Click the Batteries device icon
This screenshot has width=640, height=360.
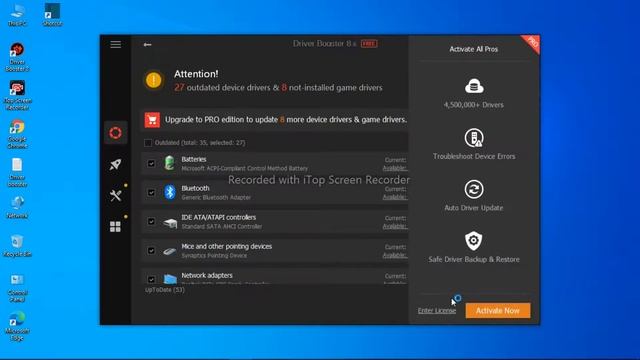[170, 163]
